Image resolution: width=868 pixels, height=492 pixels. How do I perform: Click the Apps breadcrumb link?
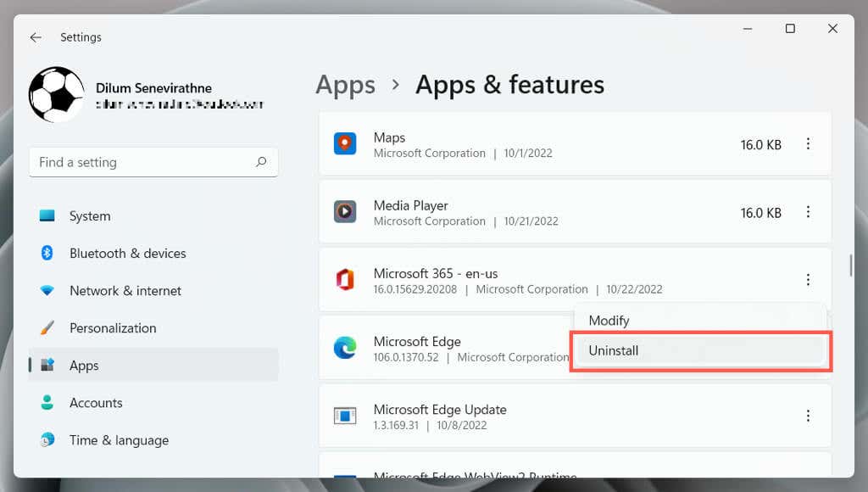[x=345, y=85]
